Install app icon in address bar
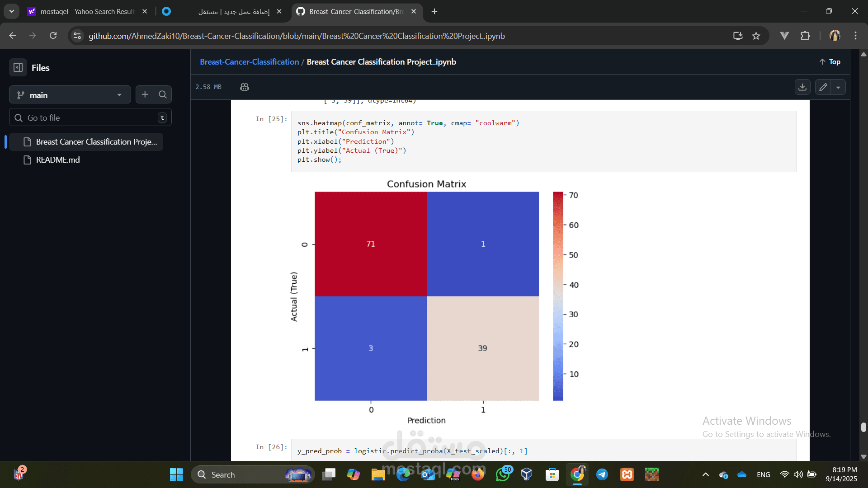Viewport: 868px width, 488px height. pos(738,36)
